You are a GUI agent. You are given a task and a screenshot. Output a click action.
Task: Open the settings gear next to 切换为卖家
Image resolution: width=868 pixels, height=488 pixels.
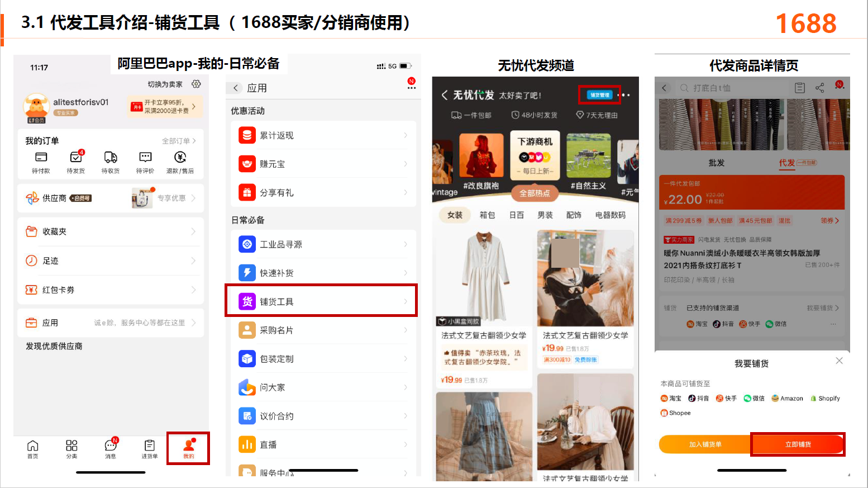tap(196, 84)
